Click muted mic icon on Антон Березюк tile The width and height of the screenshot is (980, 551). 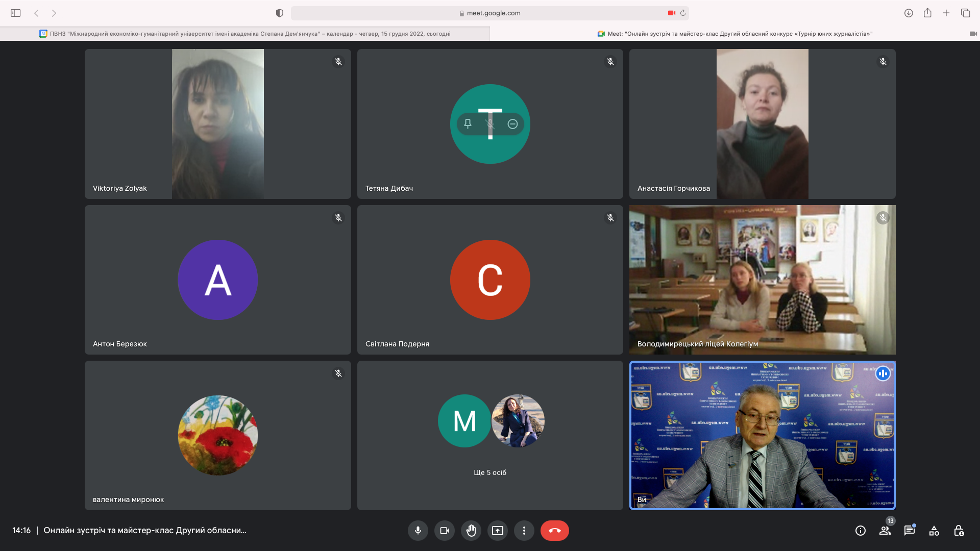pyautogui.click(x=338, y=218)
